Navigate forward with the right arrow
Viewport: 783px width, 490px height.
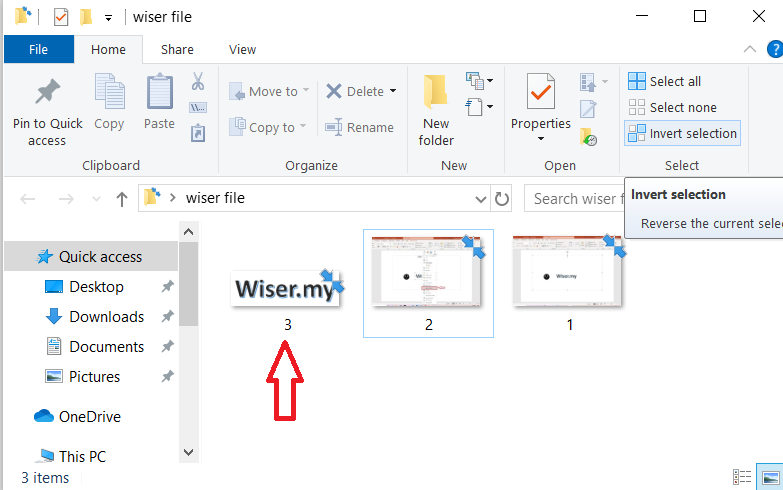click(66, 199)
